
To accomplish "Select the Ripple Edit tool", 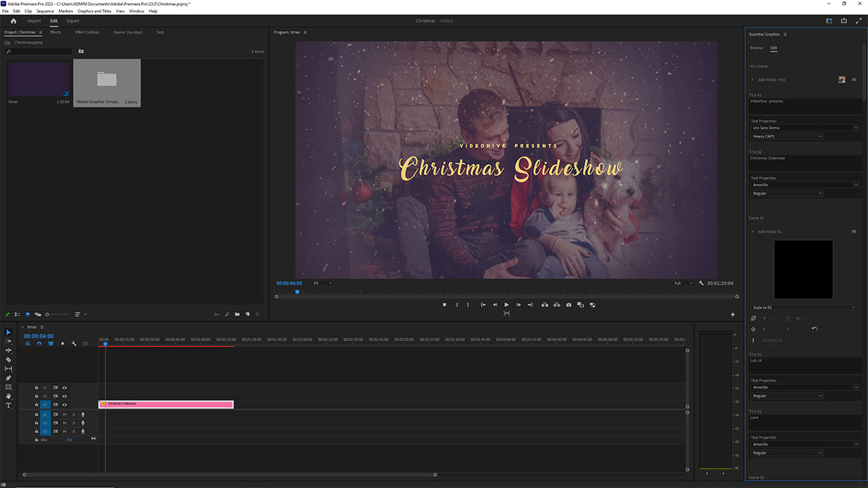I will [x=9, y=350].
